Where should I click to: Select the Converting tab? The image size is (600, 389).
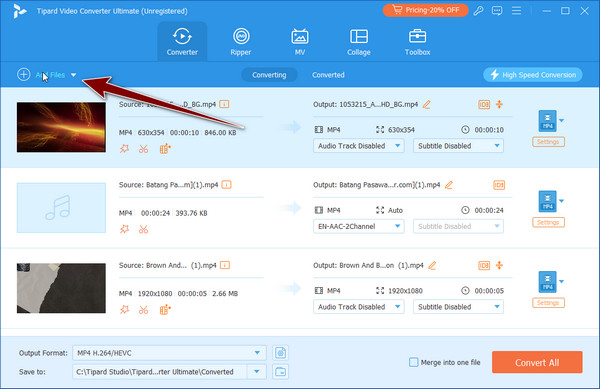(269, 75)
